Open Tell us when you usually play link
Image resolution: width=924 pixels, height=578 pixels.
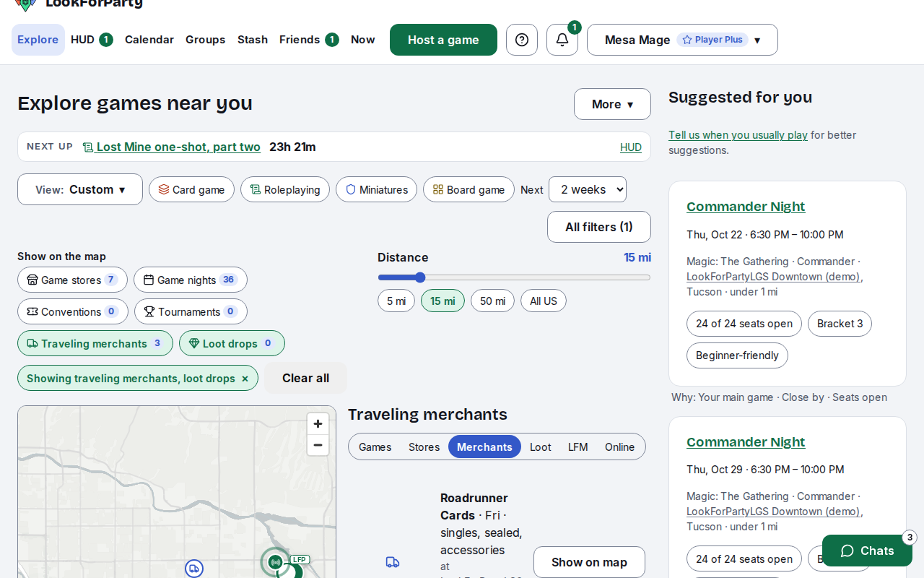(738, 135)
